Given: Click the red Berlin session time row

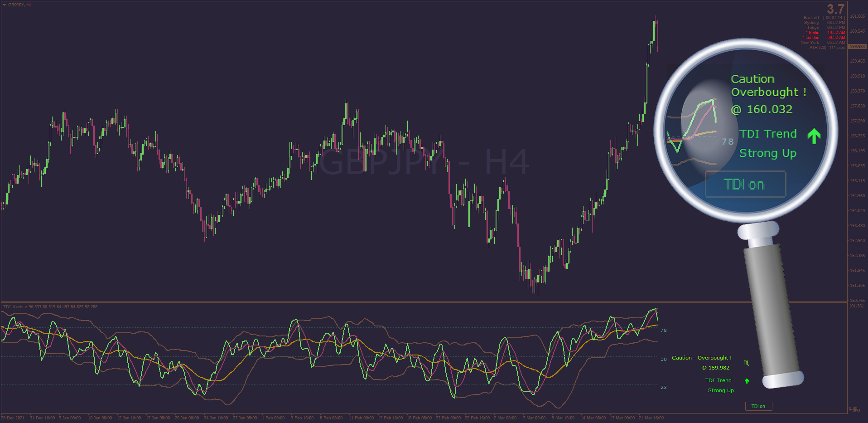Looking at the screenshot, I should pyautogui.click(x=825, y=33).
